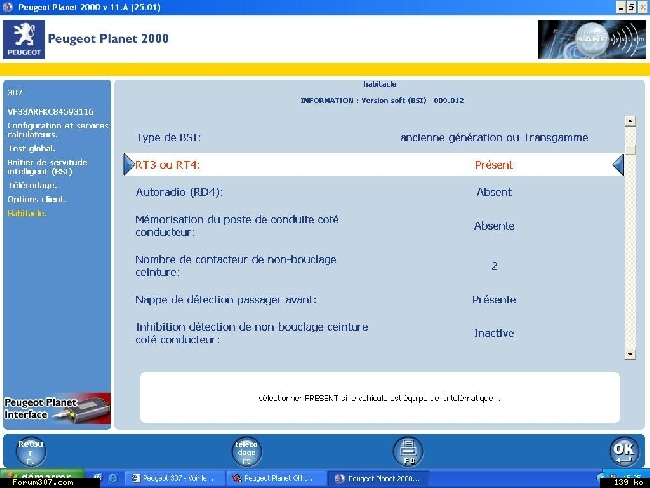Click the Version soft (BSI) information text
This screenshot has height=488, width=650.
pyautogui.click(x=382, y=100)
